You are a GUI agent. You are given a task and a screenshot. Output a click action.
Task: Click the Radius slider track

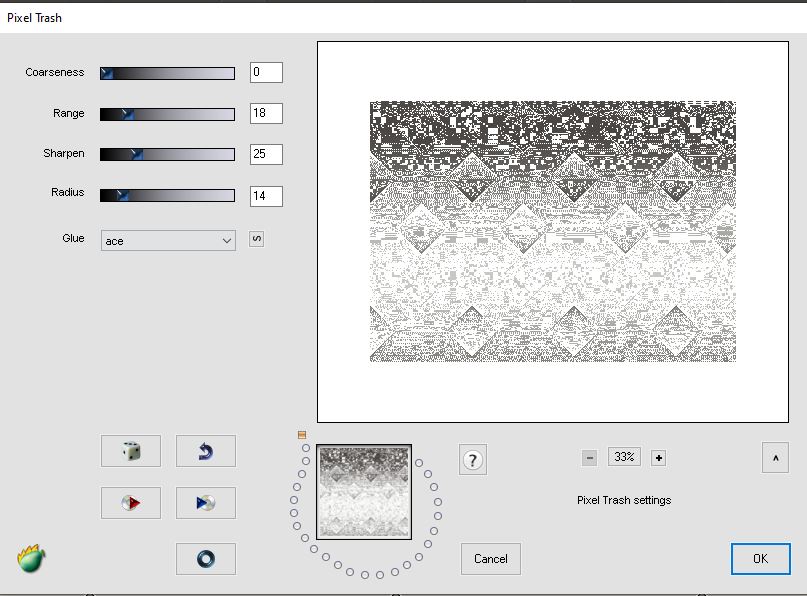pyautogui.click(x=167, y=195)
